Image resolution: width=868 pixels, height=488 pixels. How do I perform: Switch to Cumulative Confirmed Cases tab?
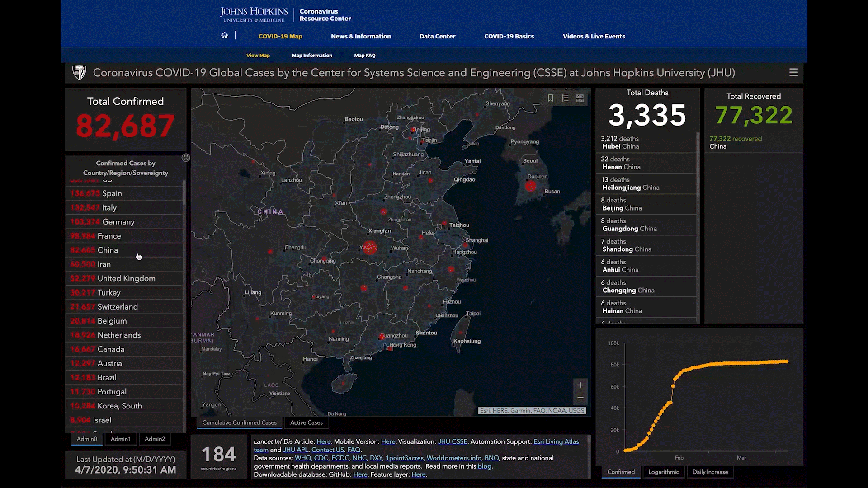[x=240, y=422]
